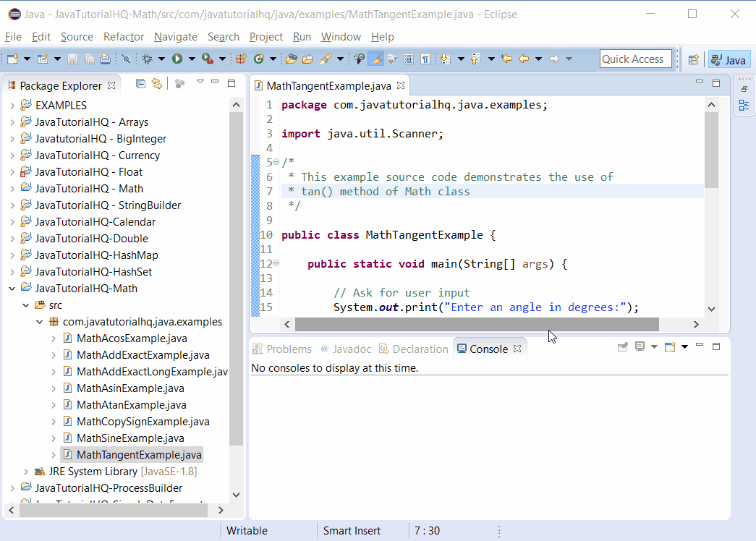The width and height of the screenshot is (756, 541).
Task: Open the Refactor menu
Action: (124, 37)
